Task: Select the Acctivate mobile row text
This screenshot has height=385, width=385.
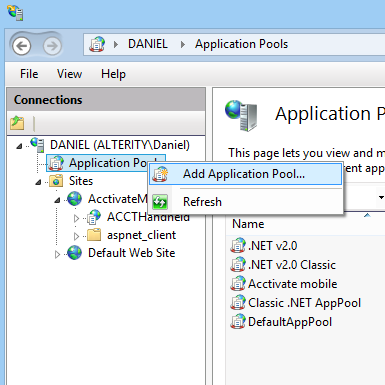Action: tap(293, 284)
